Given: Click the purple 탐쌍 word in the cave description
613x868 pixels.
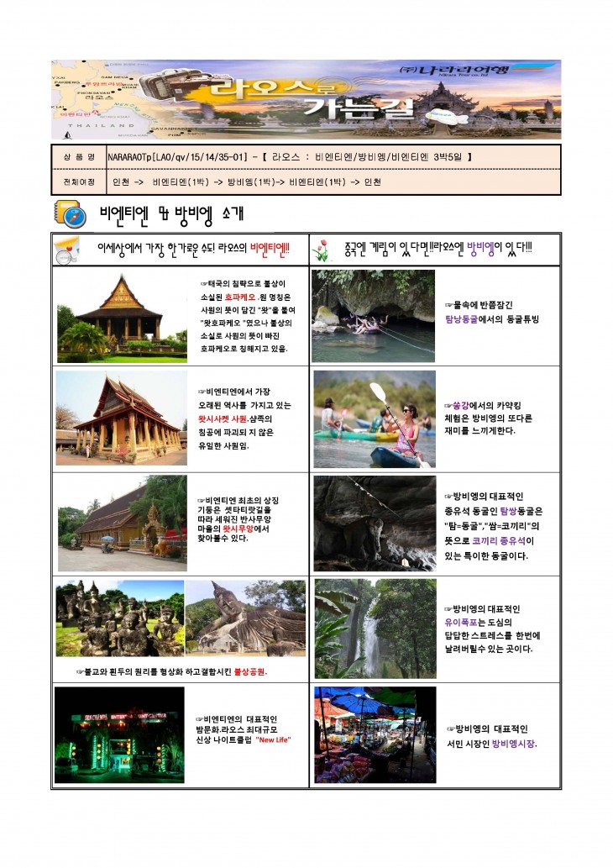Looking at the screenshot, I should 507,512.
